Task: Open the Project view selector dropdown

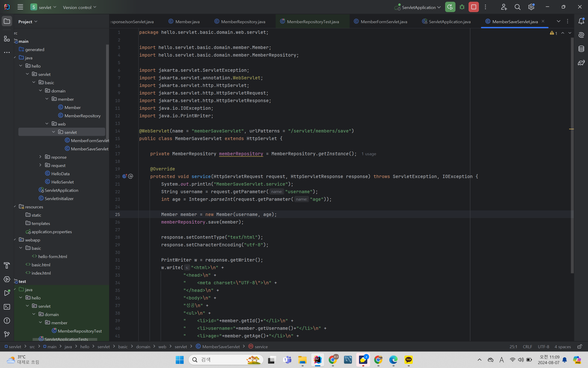Action: [28, 22]
